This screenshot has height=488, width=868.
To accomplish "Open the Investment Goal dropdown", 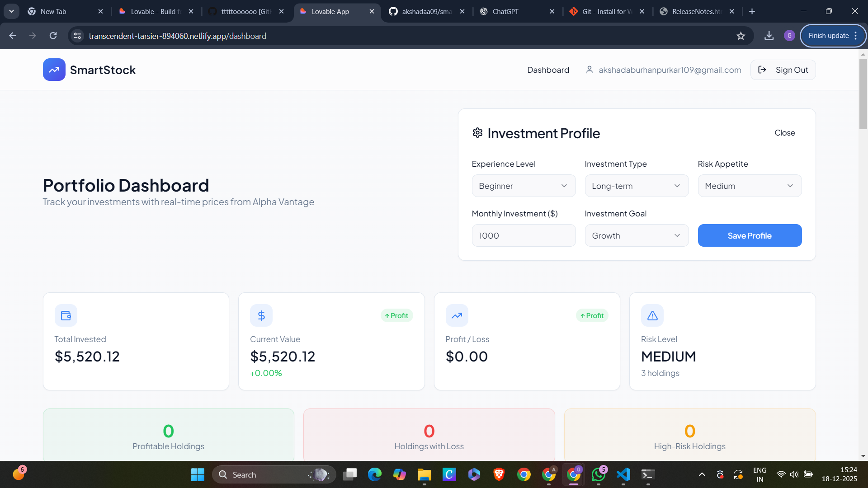I will [x=637, y=235].
